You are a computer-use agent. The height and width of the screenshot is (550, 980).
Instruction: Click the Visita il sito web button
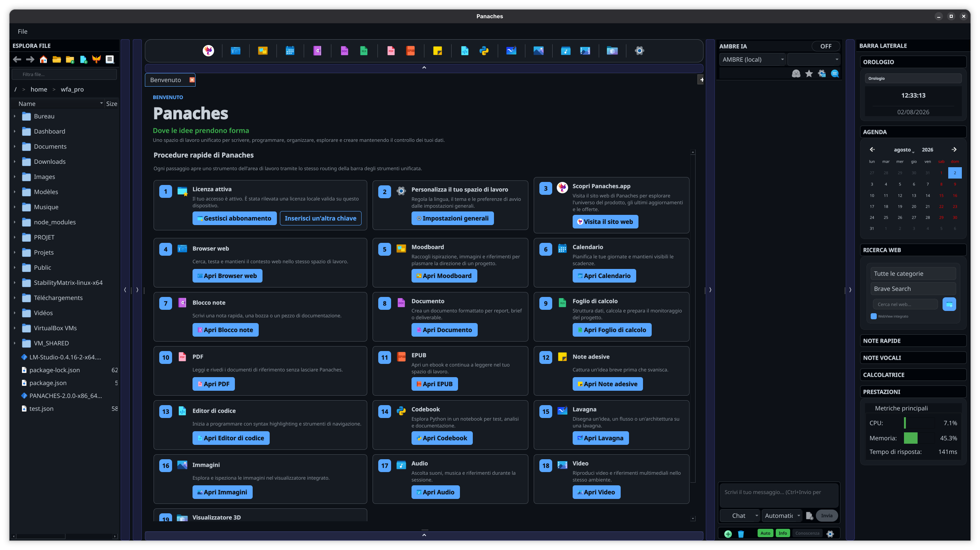(x=605, y=222)
